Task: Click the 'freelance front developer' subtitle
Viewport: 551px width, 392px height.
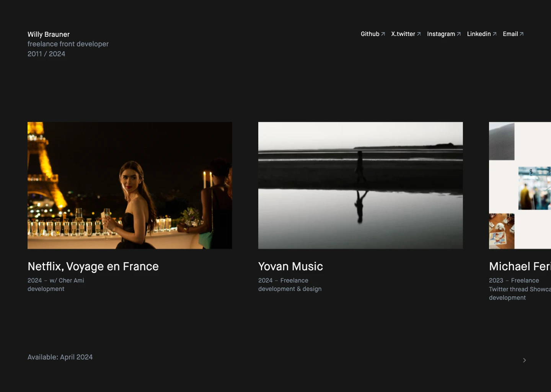Action: [68, 44]
